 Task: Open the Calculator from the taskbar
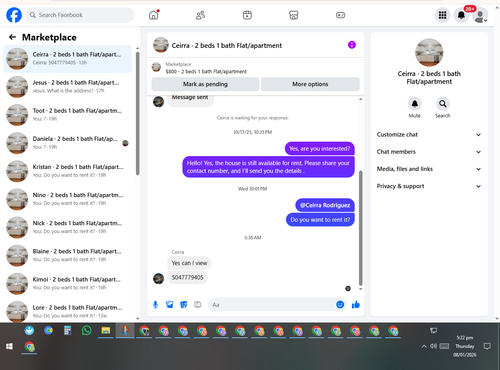click(x=68, y=331)
